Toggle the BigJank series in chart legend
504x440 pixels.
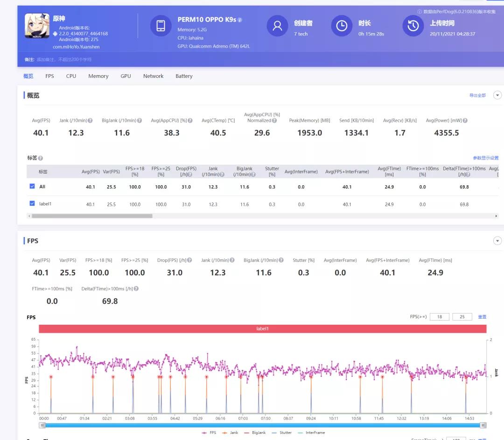[255, 433]
